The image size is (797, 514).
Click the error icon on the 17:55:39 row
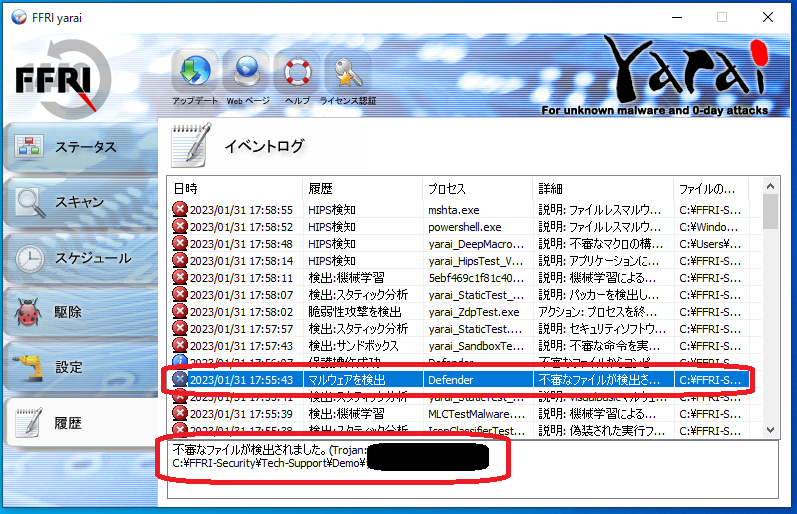click(x=179, y=413)
